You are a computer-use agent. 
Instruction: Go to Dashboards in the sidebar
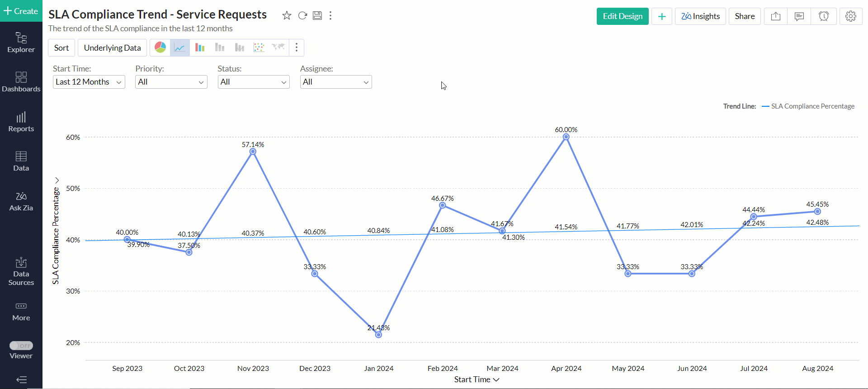(21, 82)
